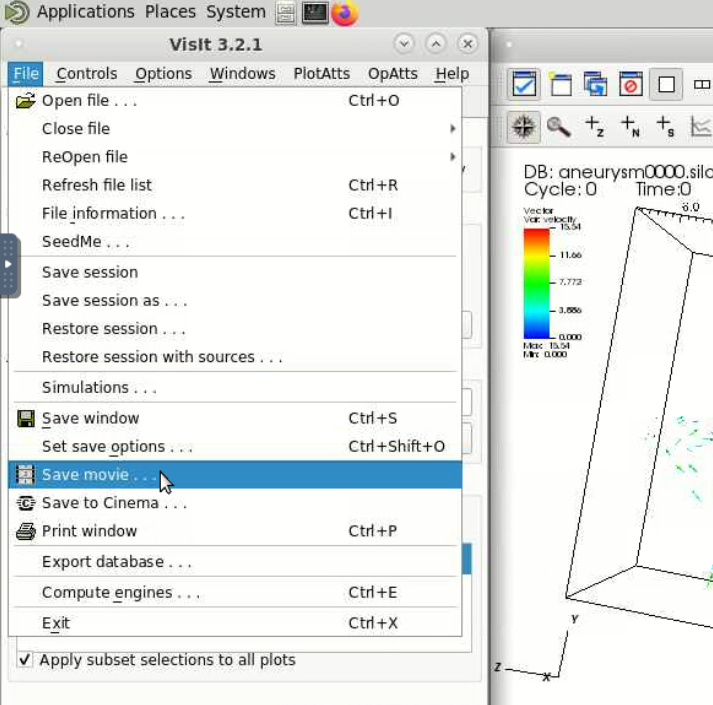The height and width of the screenshot is (705, 713).
Task: Select Restore session with sources
Action: (235, 357)
